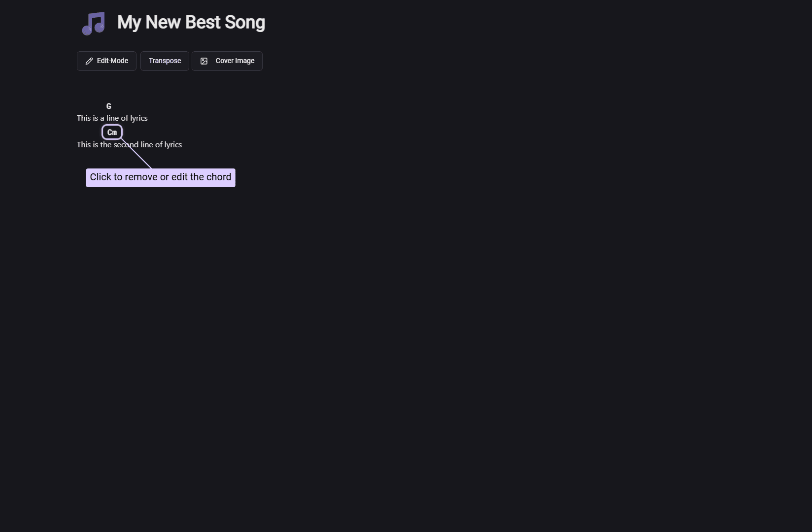Click the word "second" in the second lyric line
The width and height of the screenshot is (812, 532).
coord(126,145)
